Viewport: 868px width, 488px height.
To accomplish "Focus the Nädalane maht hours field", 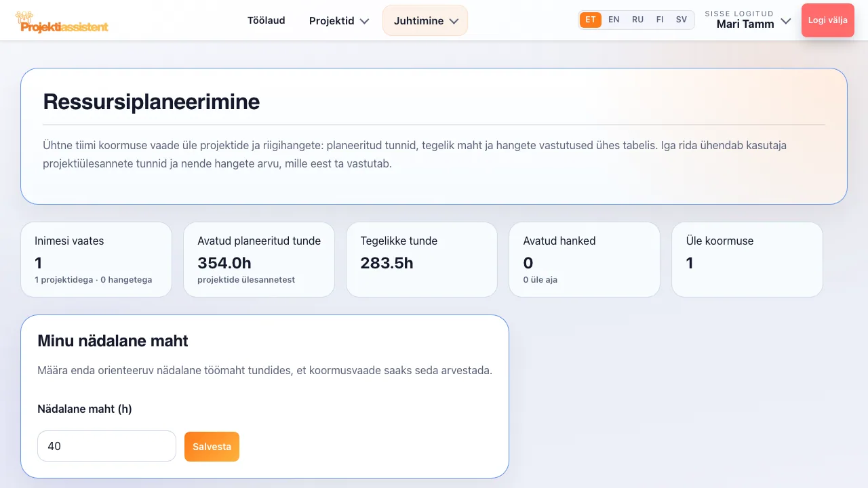I will [106, 446].
